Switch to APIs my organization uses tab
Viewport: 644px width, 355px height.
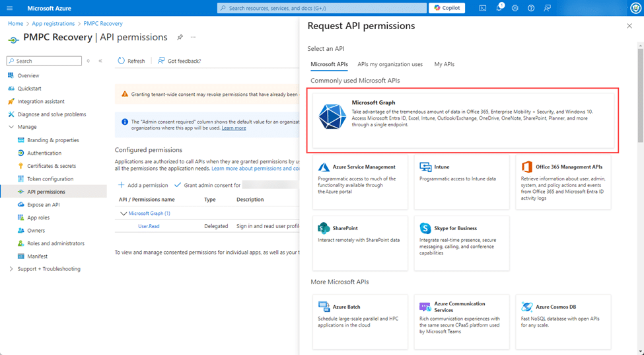point(390,64)
